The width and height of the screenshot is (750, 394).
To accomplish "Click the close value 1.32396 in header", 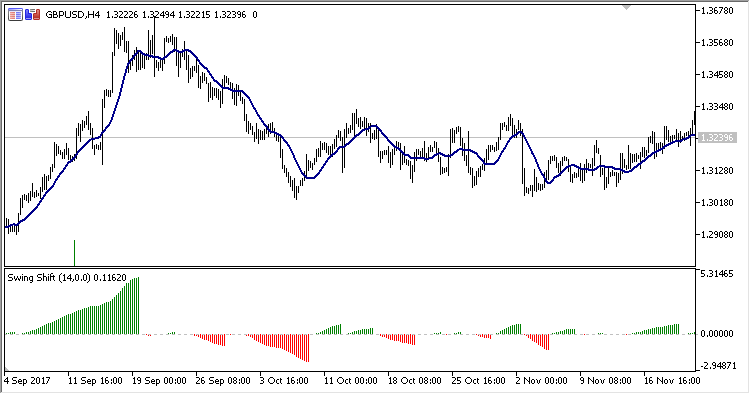I will coord(230,15).
